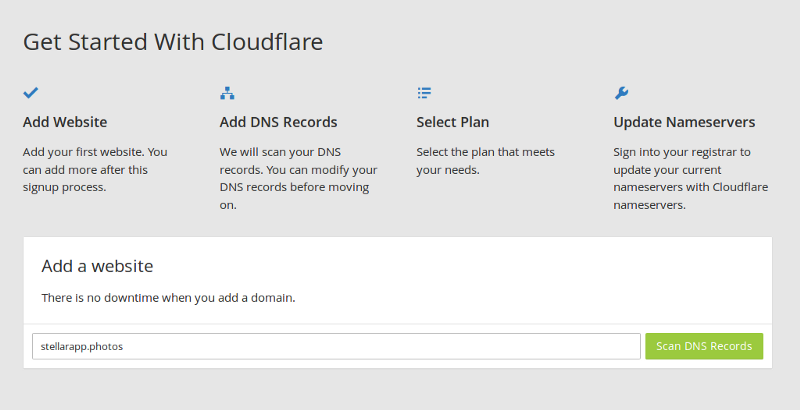The image size is (800, 410).
Task: Select the Add DNS Records step heading
Action: pyautogui.click(x=279, y=122)
